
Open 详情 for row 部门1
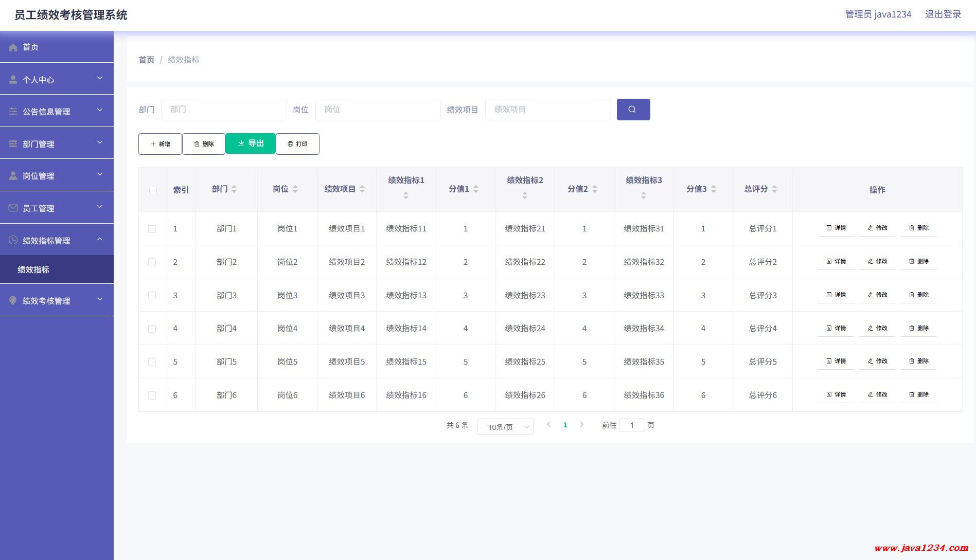(836, 228)
